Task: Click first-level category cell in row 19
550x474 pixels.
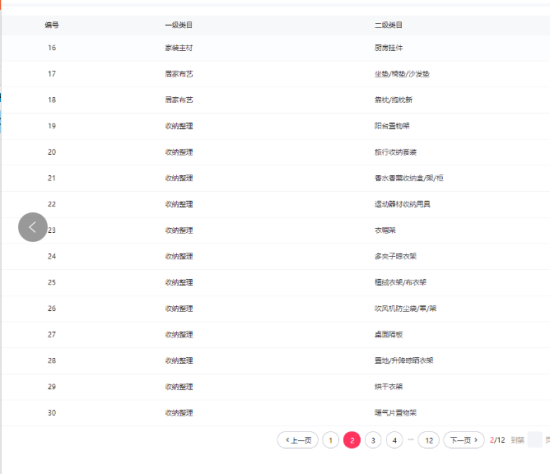Action: (179, 126)
